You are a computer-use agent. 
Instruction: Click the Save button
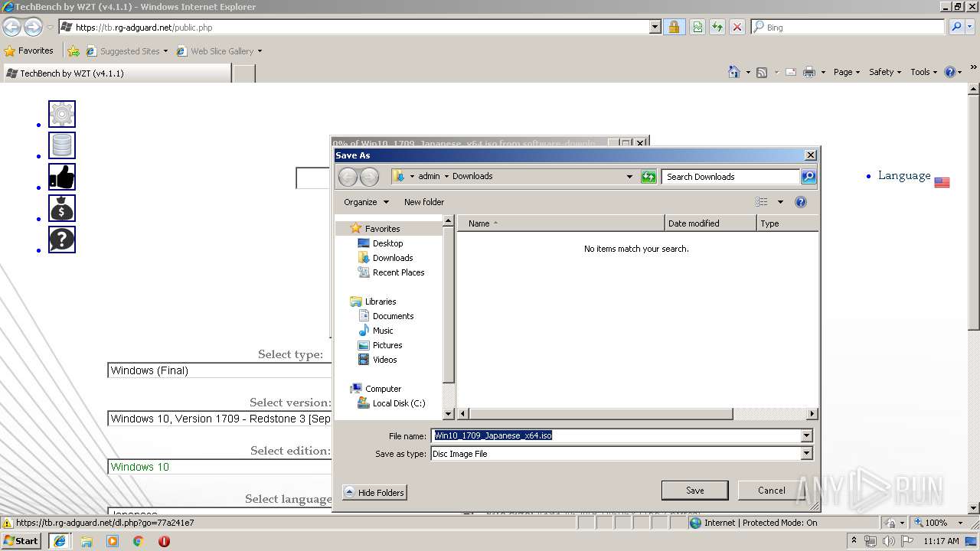(x=694, y=491)
